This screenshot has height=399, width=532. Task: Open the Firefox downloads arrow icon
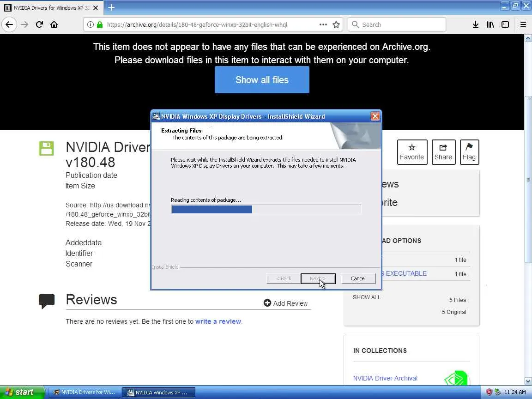coord(476,24)
